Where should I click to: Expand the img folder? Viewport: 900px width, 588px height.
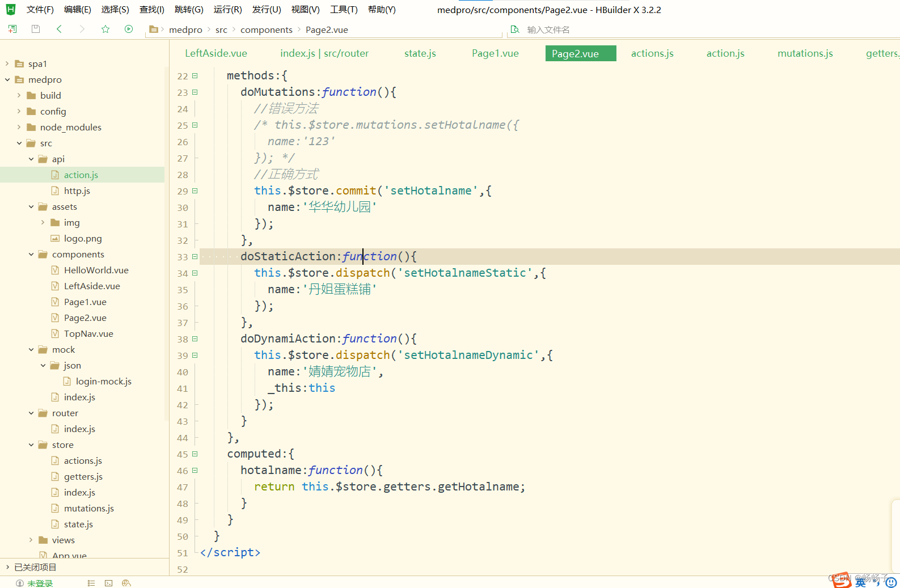click(x=43, y=222)
